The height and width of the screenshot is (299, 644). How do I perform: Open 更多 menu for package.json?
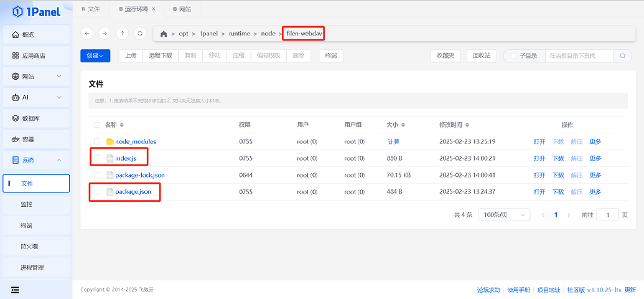click(x=595, y=192)
